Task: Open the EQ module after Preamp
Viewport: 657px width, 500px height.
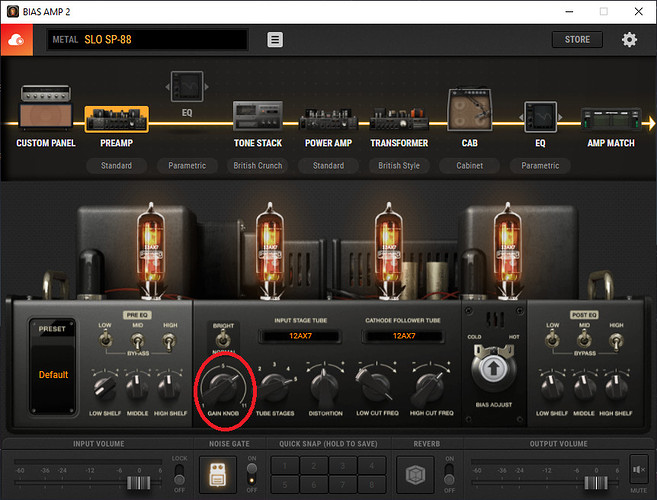Action: [x=187, y=87]
